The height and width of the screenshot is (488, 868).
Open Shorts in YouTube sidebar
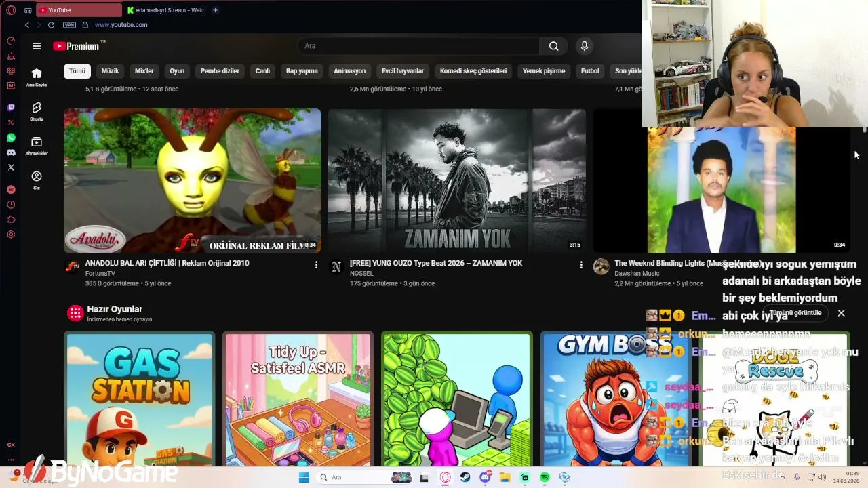(37, 112)
